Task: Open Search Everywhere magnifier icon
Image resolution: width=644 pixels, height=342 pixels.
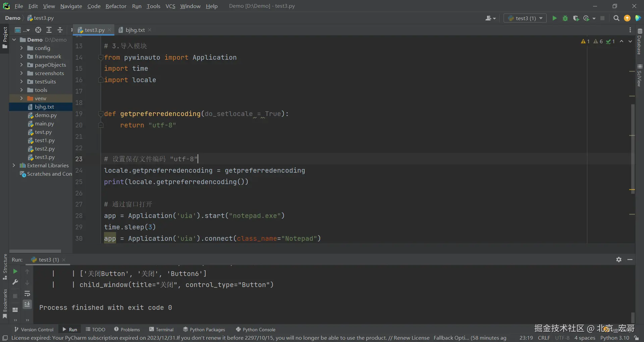Action: 616,18
